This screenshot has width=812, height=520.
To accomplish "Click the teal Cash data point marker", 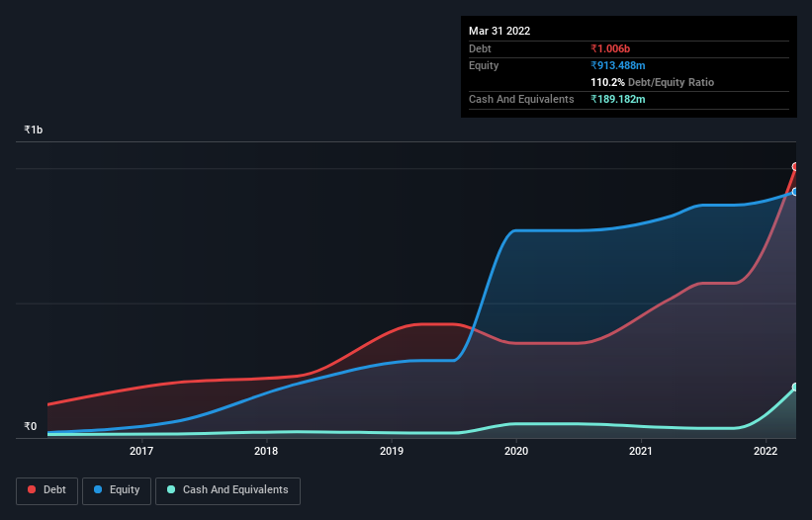I will tap(795, 387).
